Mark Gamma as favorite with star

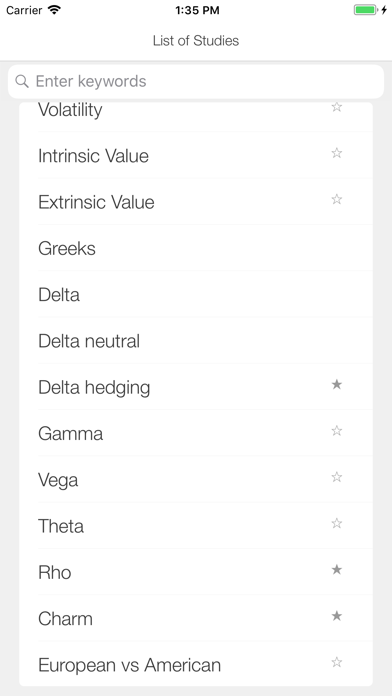click(337, 431)
